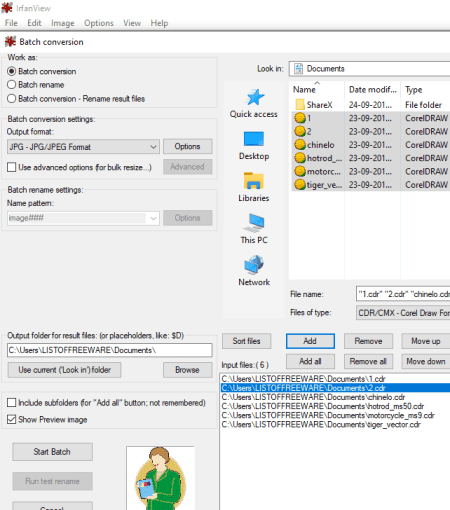Select Batch conversion - Rename result files option
The width and height of the screenshot is (450, 510).
(12, 99)
